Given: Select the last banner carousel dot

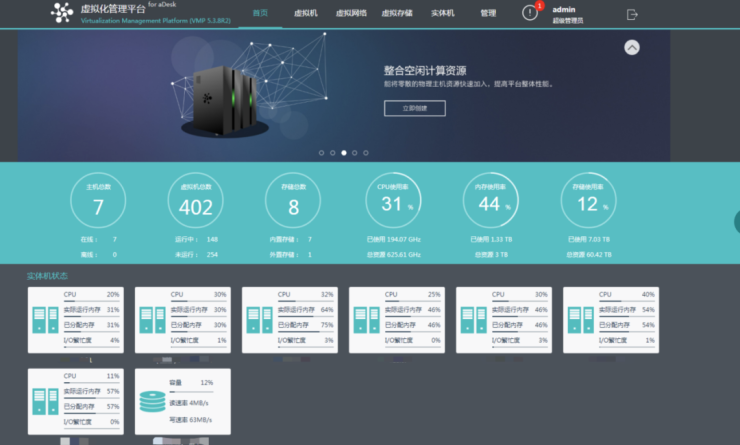Looking at the screenshot, I should pyautogui.click(x=366, y=153).
